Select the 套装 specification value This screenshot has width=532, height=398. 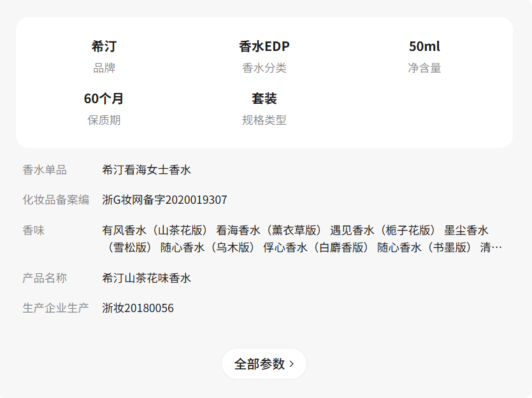(x=264, y=99)
